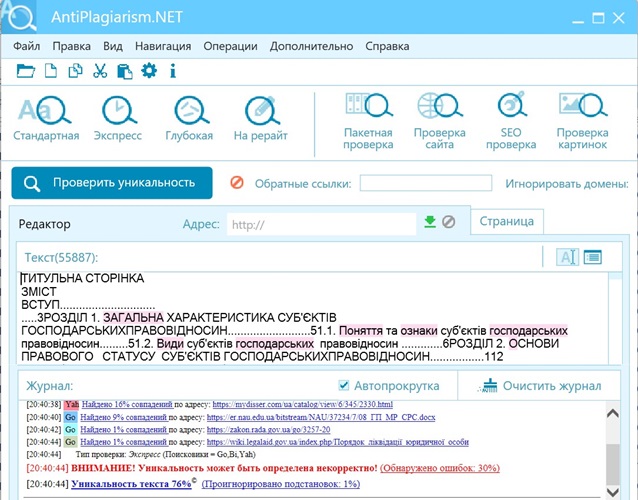Click the red stop icon near Обратные ссылки

click(x=237, y=183)
